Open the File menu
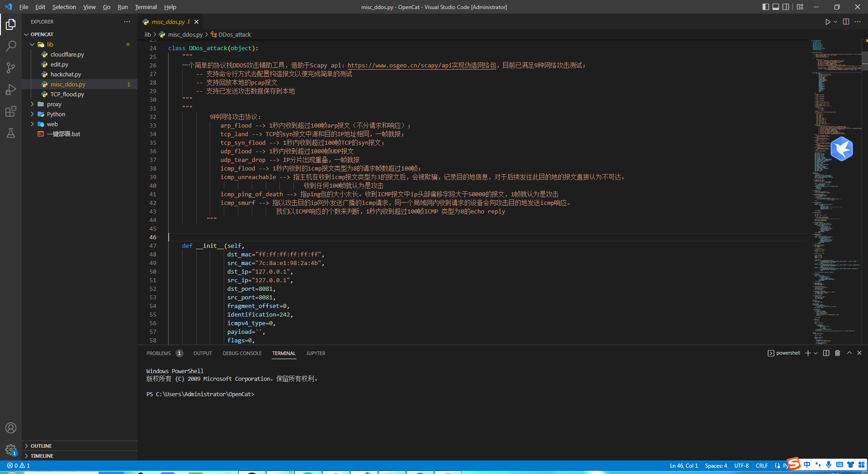 (24, 7)
